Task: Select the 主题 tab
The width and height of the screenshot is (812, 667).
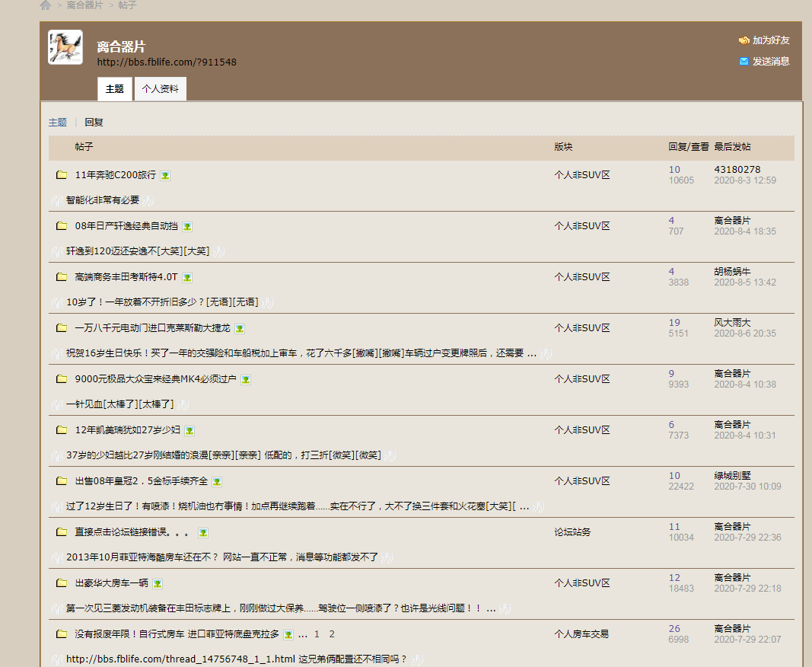Action: point(114,89)
